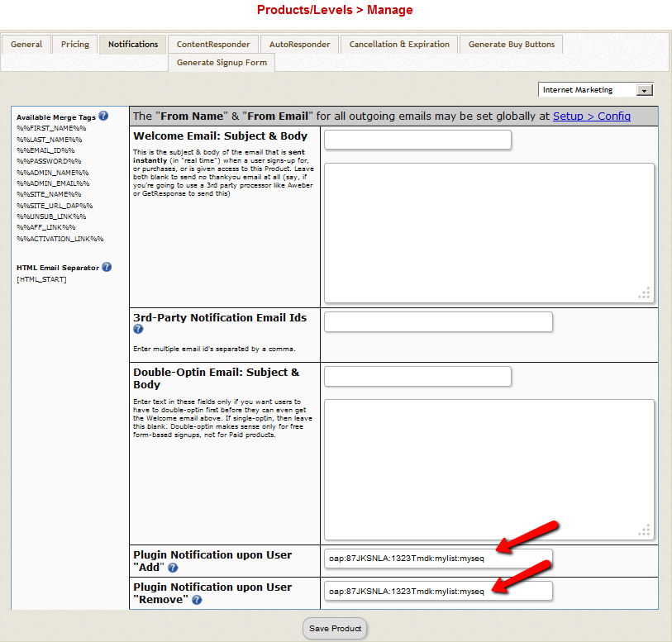Click the Welcome Email subject field

point(417,140)
